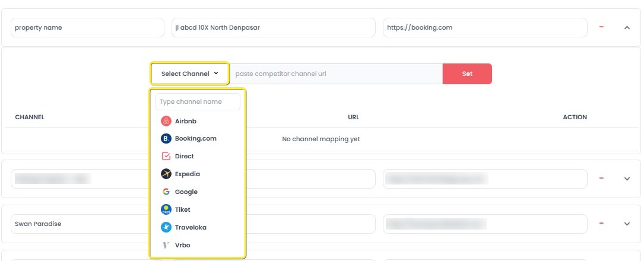The image size is (644, 261).
Task: Click 'No channel mapping yet' text
Action: click(321, 139)
